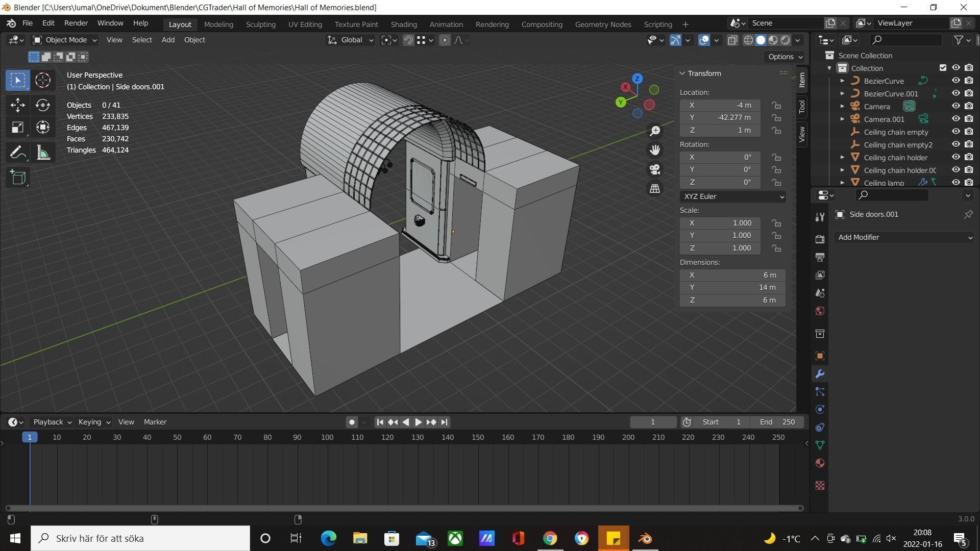Expand Ceiling chain holder item
The image size is (980, 551).
point(842,157)
